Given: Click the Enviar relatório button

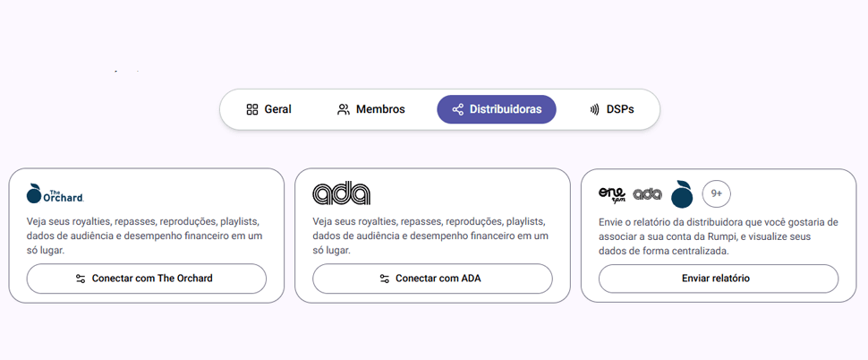Looking at the screenshot, I should point(718,279).
